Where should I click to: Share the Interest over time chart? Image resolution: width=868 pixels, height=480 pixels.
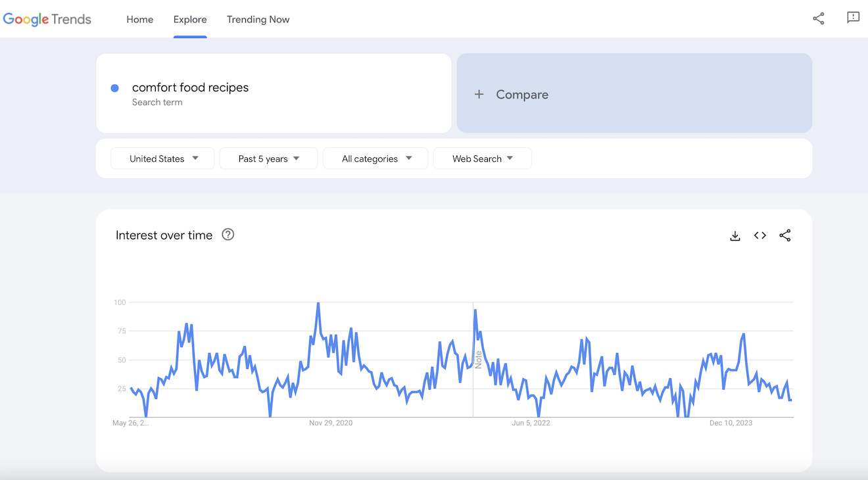pos(785,235)
